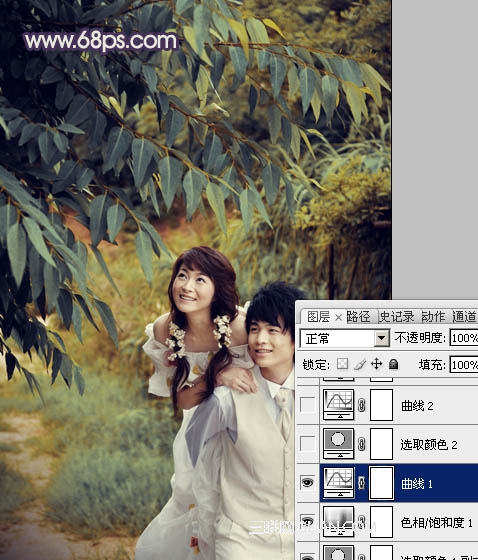Click 色相/饱和度 1 adjustment thumbnail
This screenshot has width=478, height=560.
(338, 521)
